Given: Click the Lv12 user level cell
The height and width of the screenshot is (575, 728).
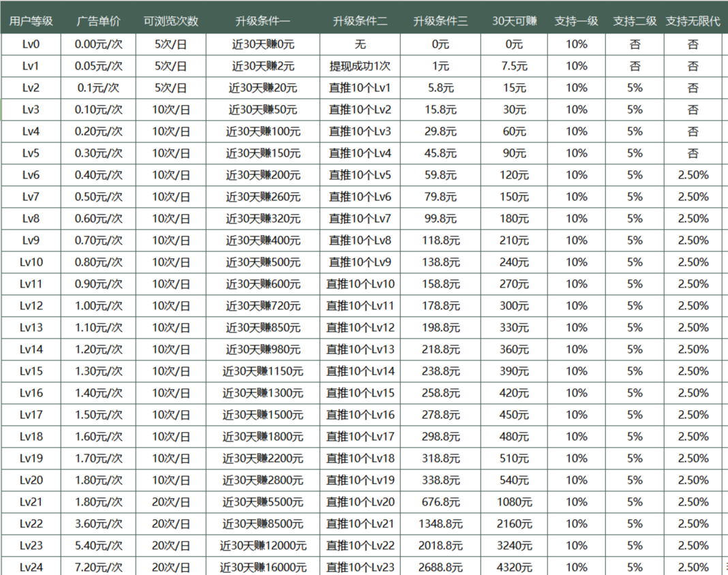Looking at the screenshot, I should [x=31, y=306].
